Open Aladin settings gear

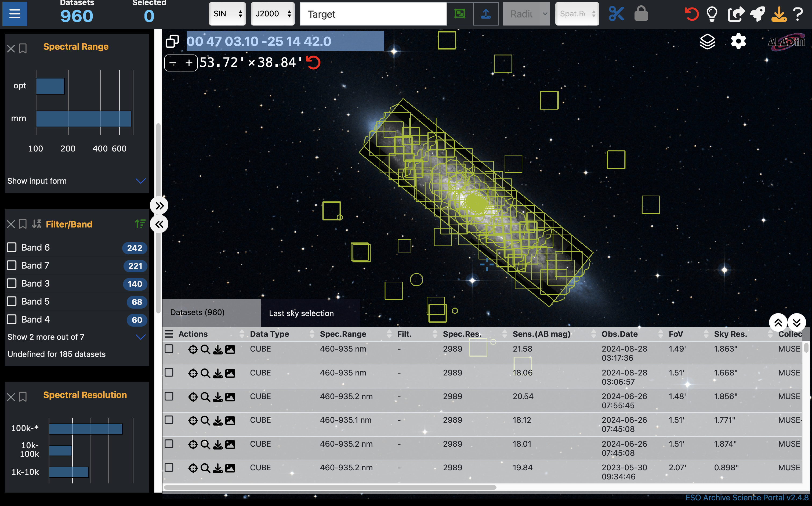(x=738, y=42)
